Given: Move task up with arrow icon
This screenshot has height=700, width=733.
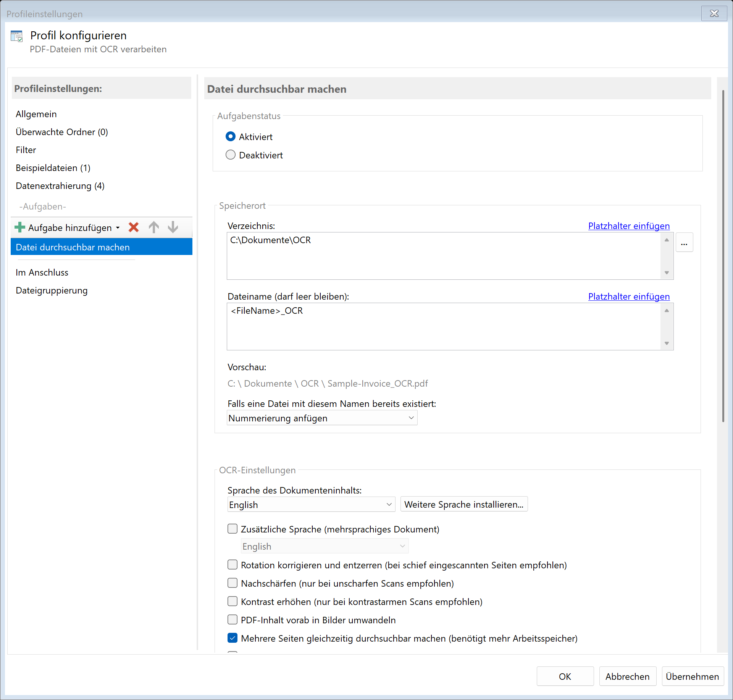Looking at the screenshot, I should [154, 227].
